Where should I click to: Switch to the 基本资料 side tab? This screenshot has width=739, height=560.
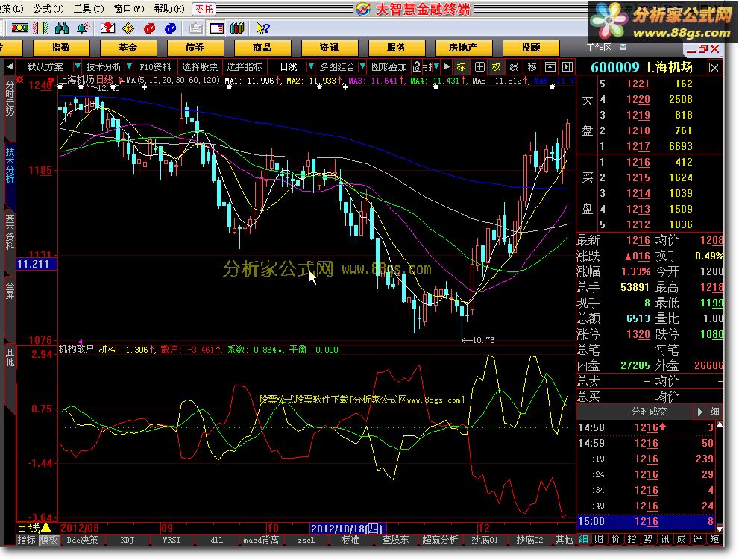click(10, 232)
